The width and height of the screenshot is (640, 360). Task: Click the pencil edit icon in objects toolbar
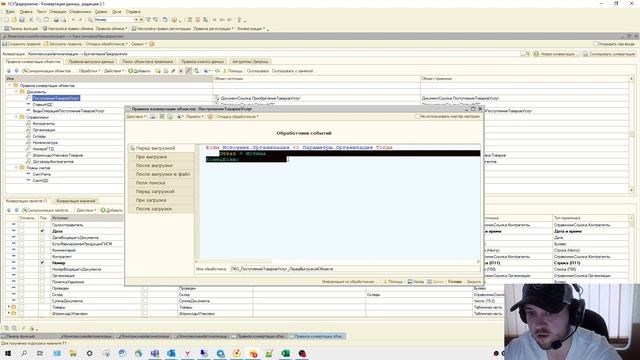(x=173, y=71)
